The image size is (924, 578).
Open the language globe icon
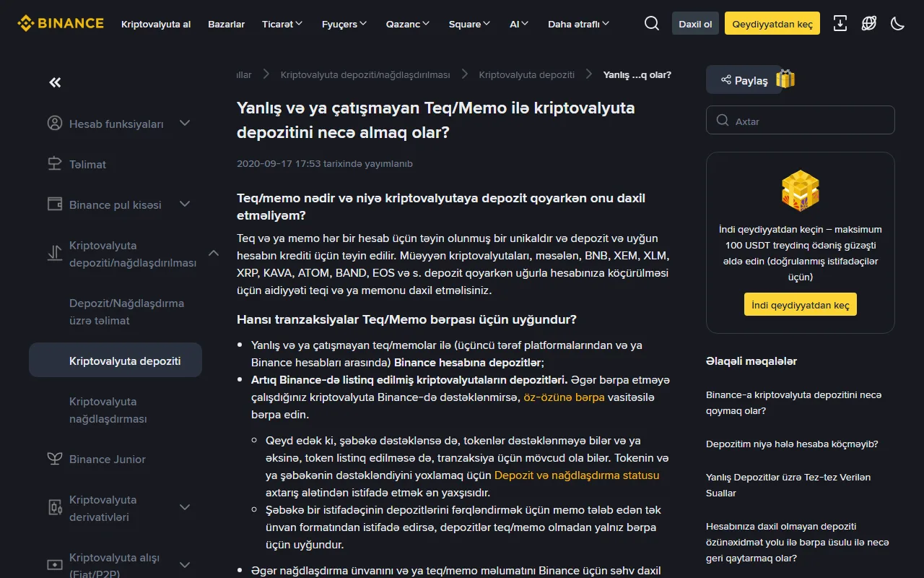[x=869, y=24]
